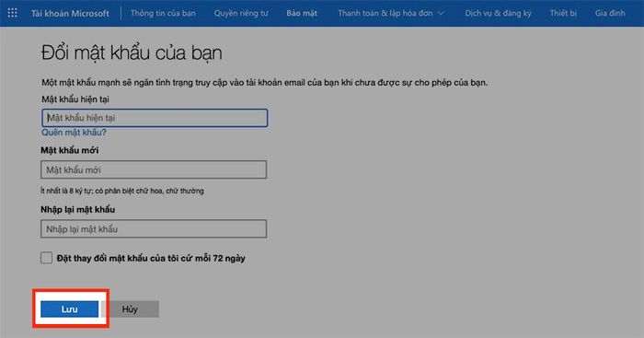This screenshot has height=338, width=644.
Task: Click the bold Mật khẩu mới label
Action: point(69,150)
